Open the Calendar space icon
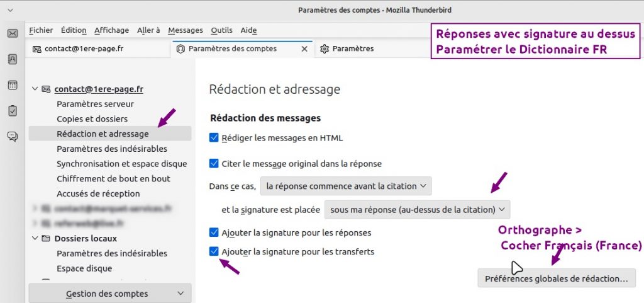644x303 pixels. 13,85
